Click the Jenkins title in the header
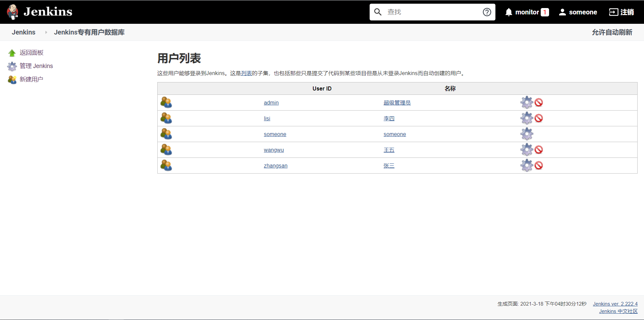Screen dimensions: 644x320 48,12
